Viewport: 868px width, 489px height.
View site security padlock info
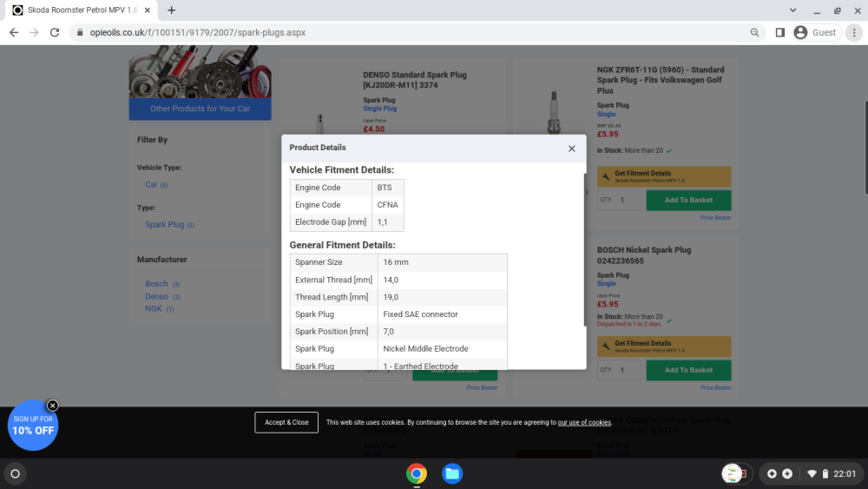click(80, 33)
